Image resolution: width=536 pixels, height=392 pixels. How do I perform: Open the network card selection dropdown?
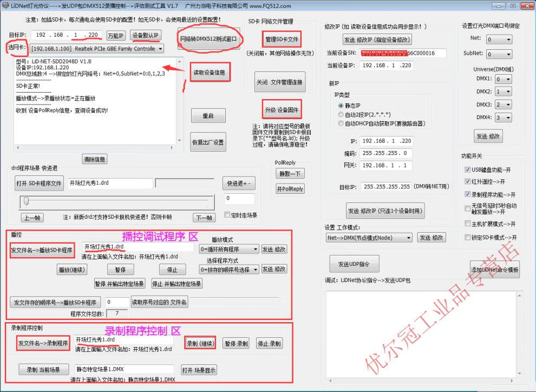point(97,49)
